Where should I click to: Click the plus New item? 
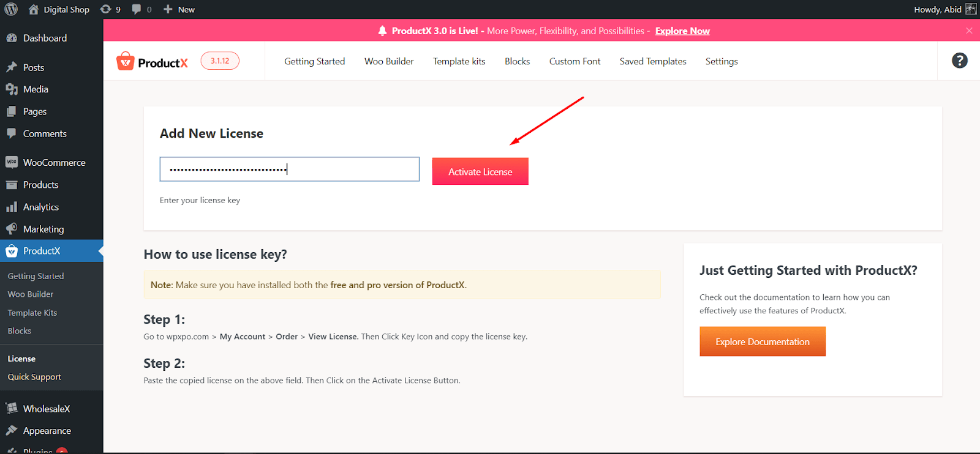click(x=179, y=9)
